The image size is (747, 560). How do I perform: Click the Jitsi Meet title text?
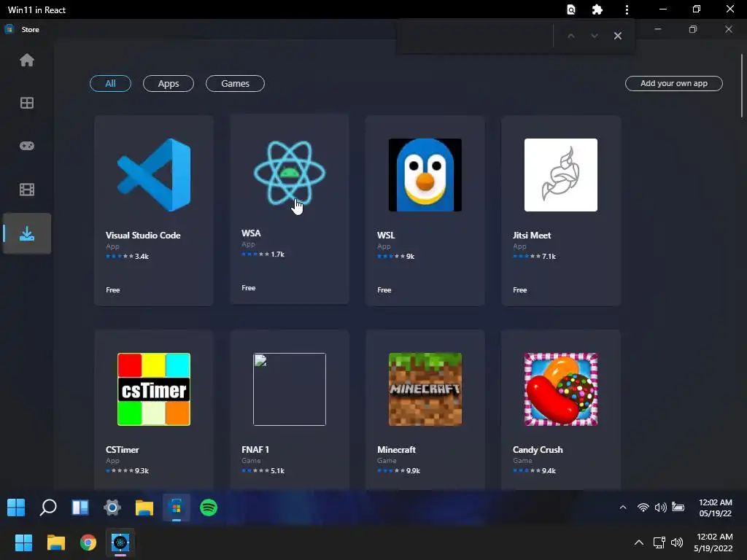click(532, 236)
